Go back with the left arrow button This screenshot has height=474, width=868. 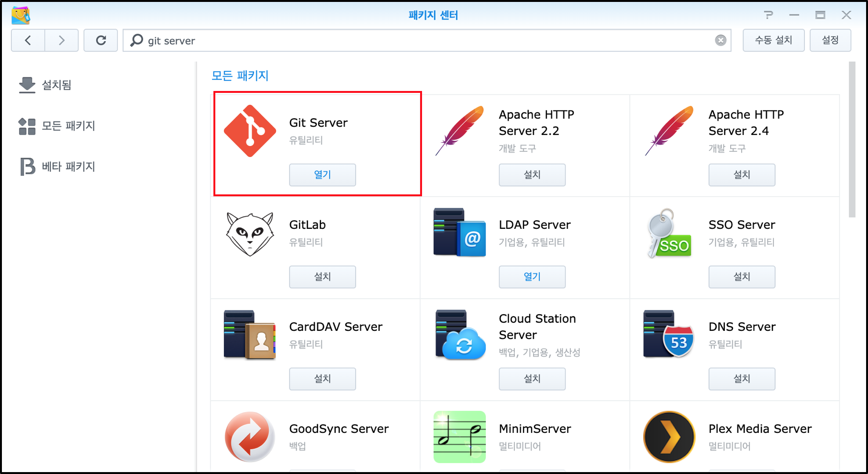click(x=28, y=40)
